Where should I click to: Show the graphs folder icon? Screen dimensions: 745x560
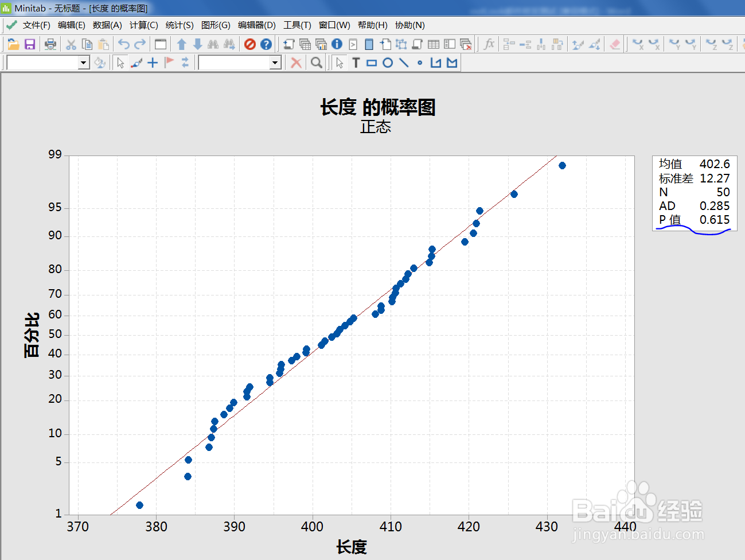click(x=321, y=44)
